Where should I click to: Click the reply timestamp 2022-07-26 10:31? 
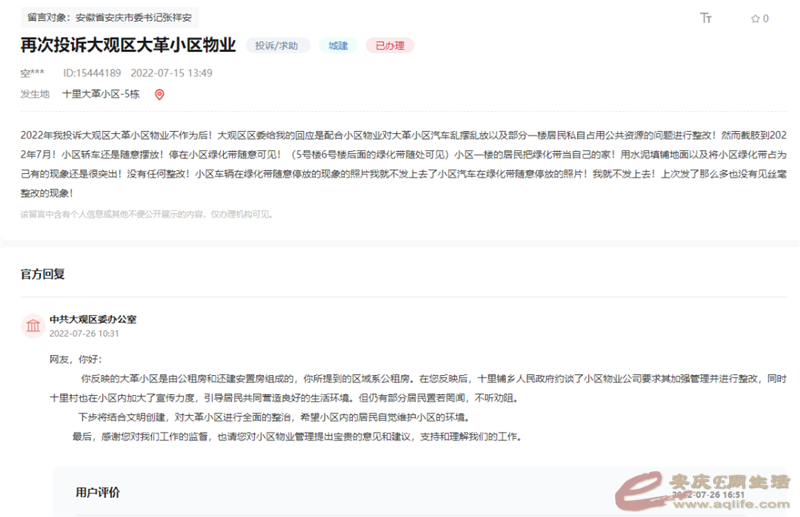click(x=84, y=333)
